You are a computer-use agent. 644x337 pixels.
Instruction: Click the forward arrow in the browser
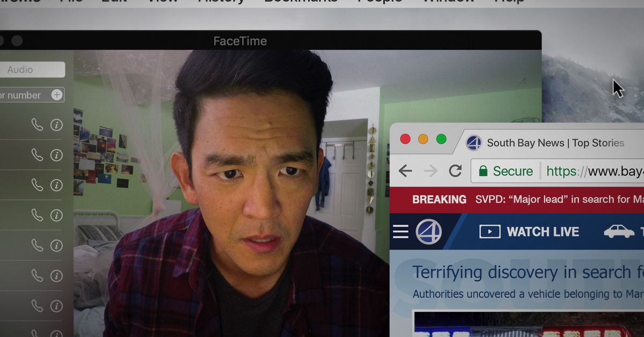430,171
